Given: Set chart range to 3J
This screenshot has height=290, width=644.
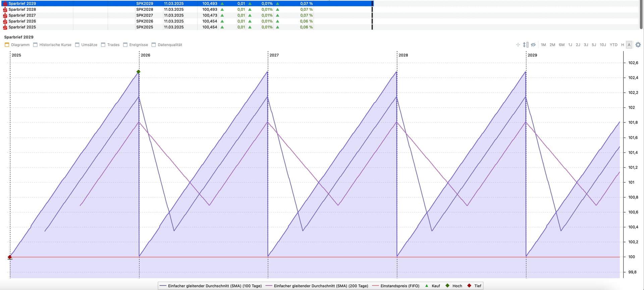Looking at the screenshot, I should pos(586,45).
